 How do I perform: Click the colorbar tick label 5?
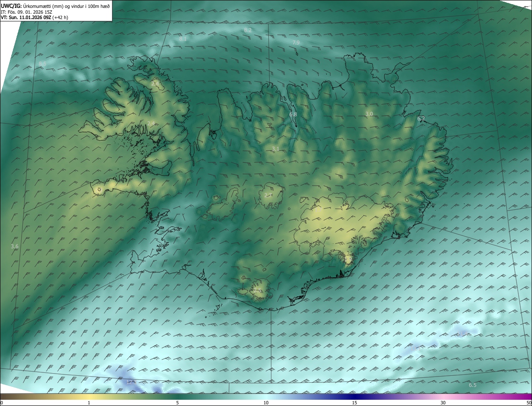(177, 403)
